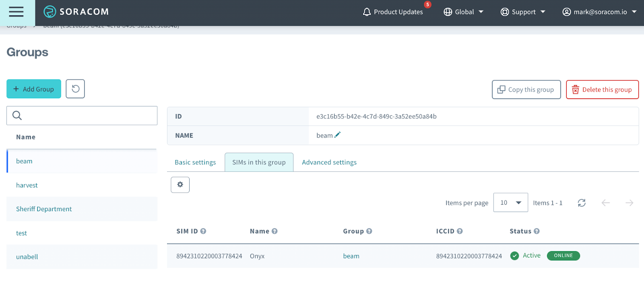The width and height of the screenshot is (644, 287).
Task: Click Items 1 - 1 pagination text
Action: point(547,203)
